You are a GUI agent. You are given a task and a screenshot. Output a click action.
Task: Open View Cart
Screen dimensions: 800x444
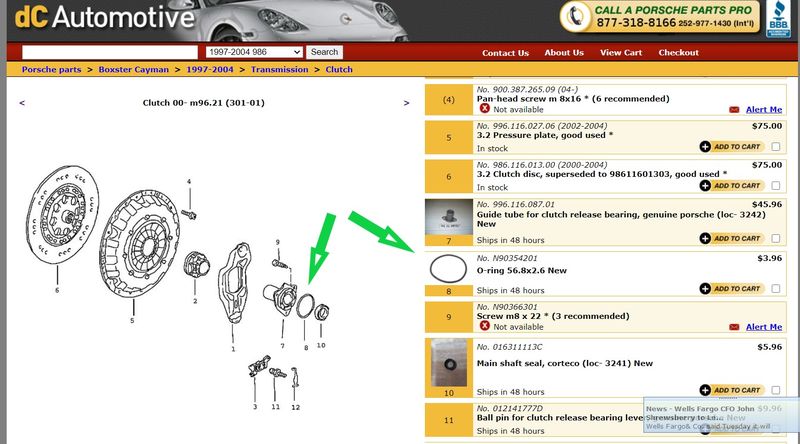pyautogui.click(x=621, y=53)
